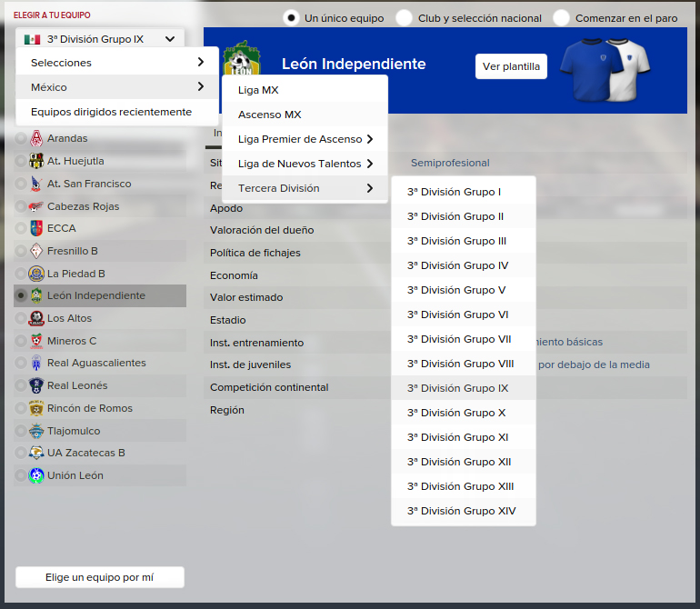The image size is (700, 609).
Task: Select 3ª División Grupo V
Action: 464,290
